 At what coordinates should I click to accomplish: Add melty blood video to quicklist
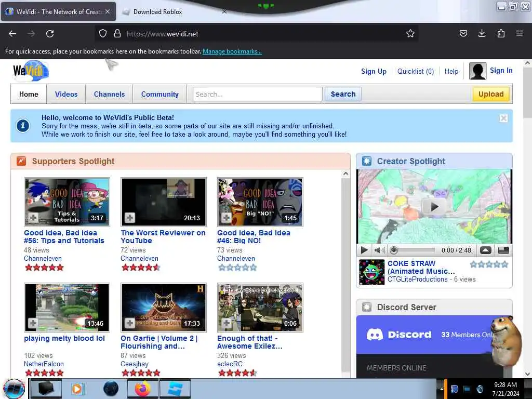pyautogui.click(x=33, y=323)
